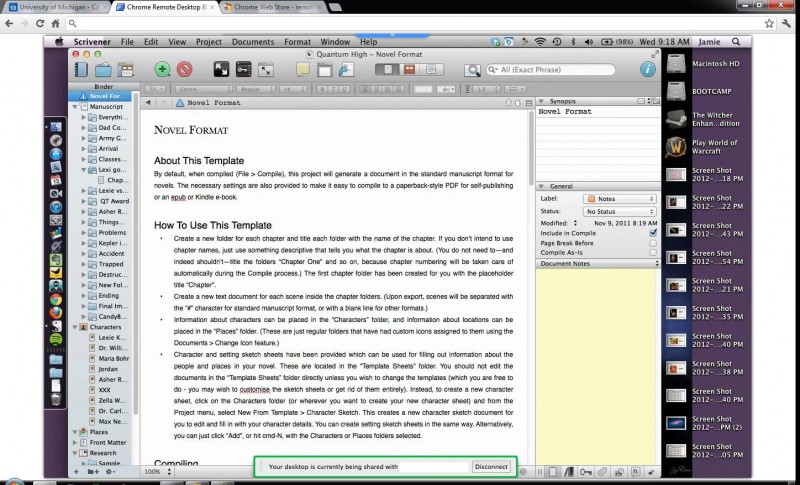Collapse the Manuscript folder in Binder
The width and height of the screenshot is (800, 485).
76,107
